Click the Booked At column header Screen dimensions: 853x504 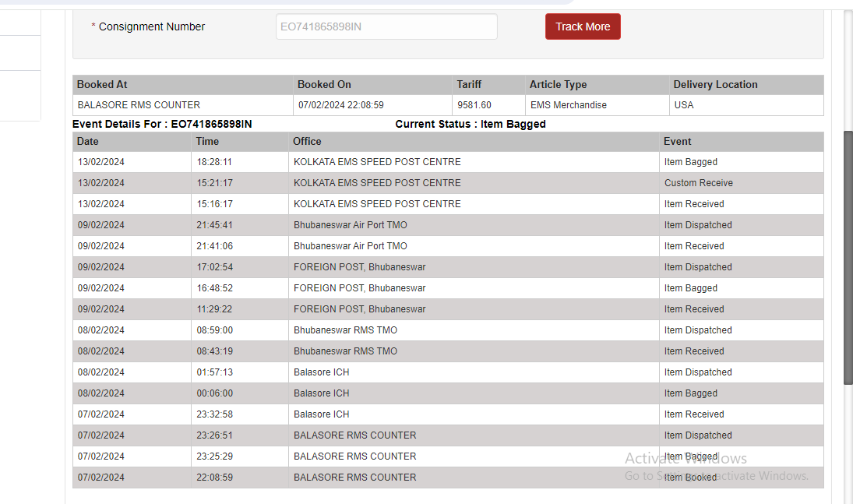[183, 84]
